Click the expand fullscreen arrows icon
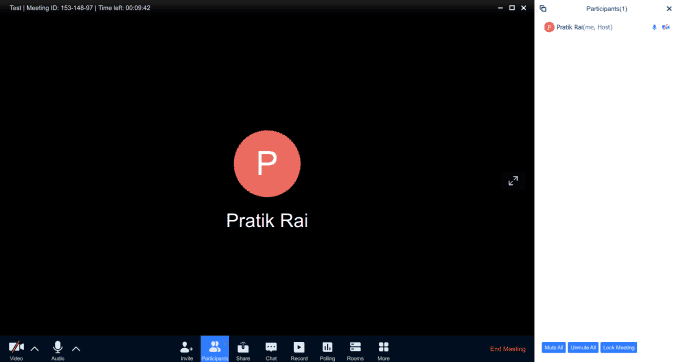Screen dimensions: 675x362 pos(513,181)
